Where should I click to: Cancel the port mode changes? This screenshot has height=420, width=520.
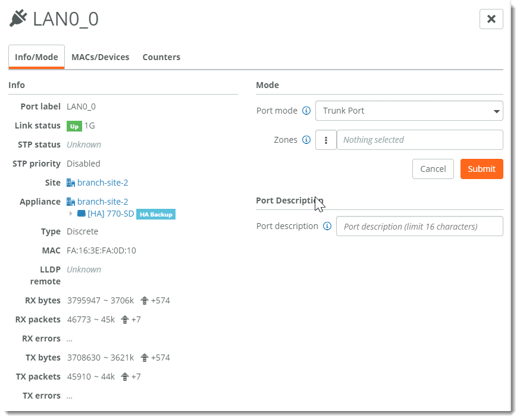point(433,169)
